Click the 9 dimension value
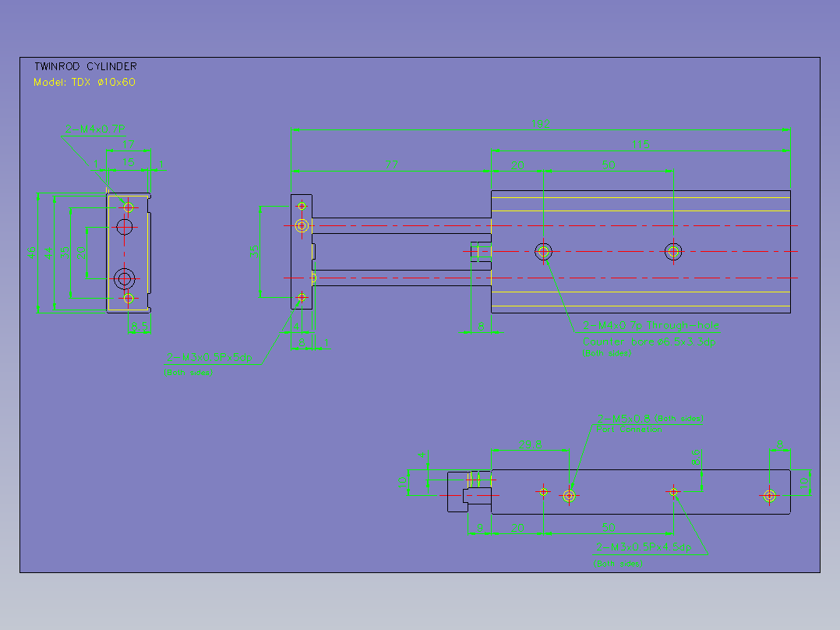840x630 pixels. (x=480, y=528)
